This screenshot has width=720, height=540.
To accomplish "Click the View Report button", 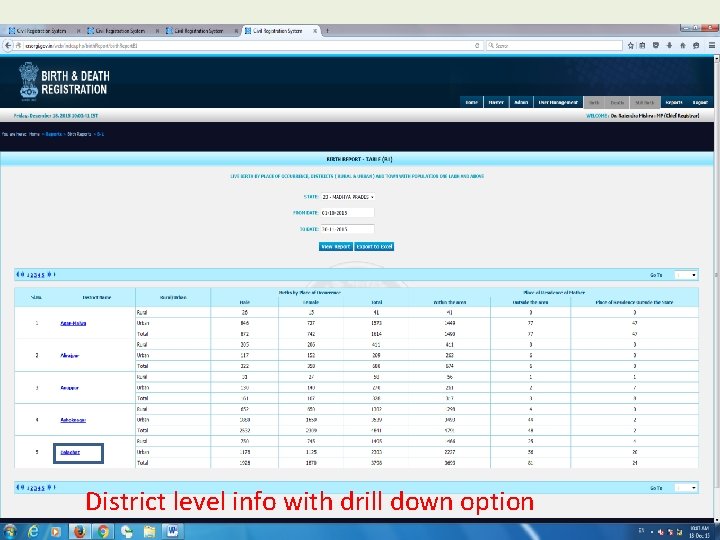I will pos(336,247).
